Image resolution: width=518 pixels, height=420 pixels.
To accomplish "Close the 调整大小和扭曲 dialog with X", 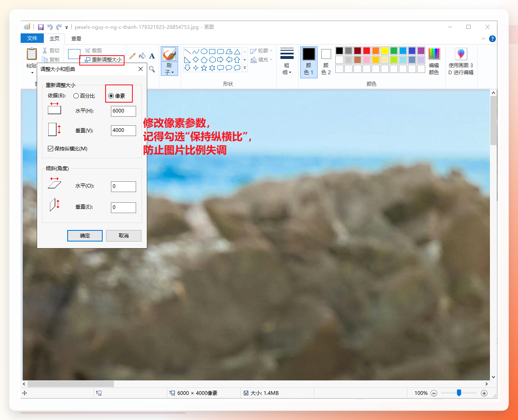I will pyautogui.click(x=141, y=69).
